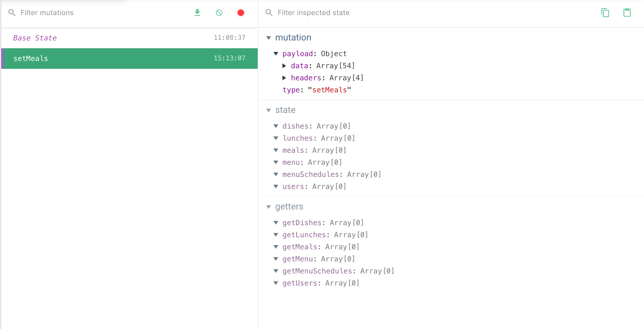Screen dimensions: 644x329
Task: Click the search icon beside Filter inspected state
Action: pos(269,13)
